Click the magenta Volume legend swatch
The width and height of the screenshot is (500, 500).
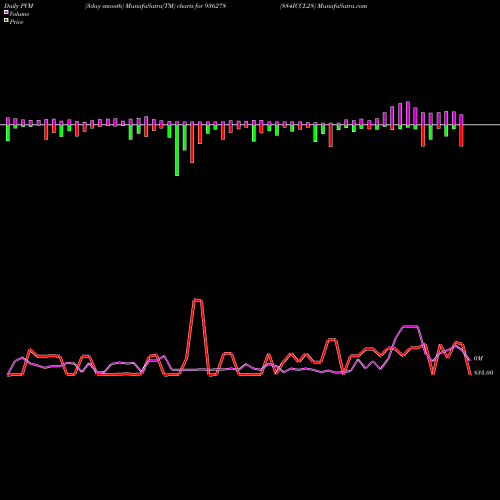(6, 12)
